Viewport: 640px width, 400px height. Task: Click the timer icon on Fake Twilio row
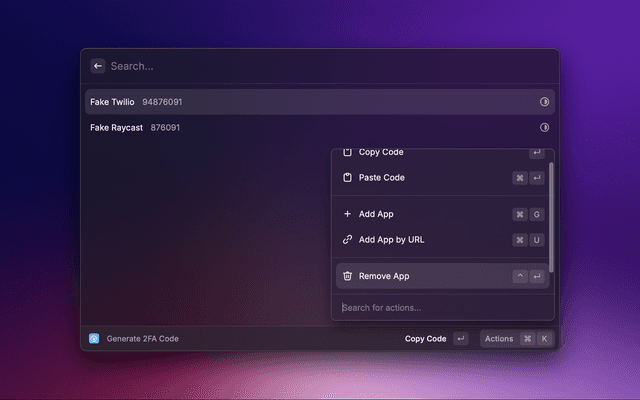[x=545, y=102]
